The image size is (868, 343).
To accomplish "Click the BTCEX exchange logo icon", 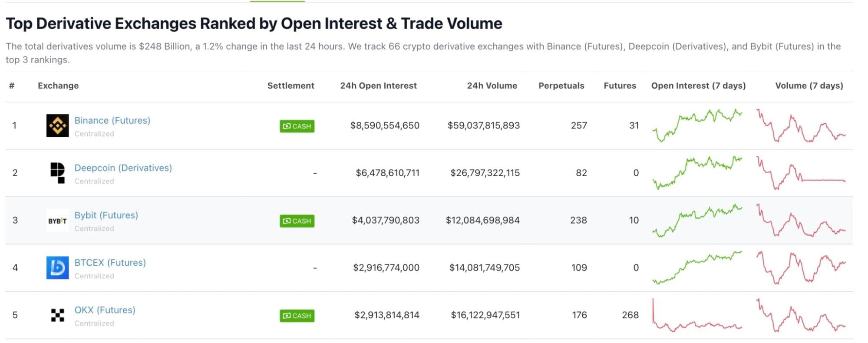I will pos(57,267).
